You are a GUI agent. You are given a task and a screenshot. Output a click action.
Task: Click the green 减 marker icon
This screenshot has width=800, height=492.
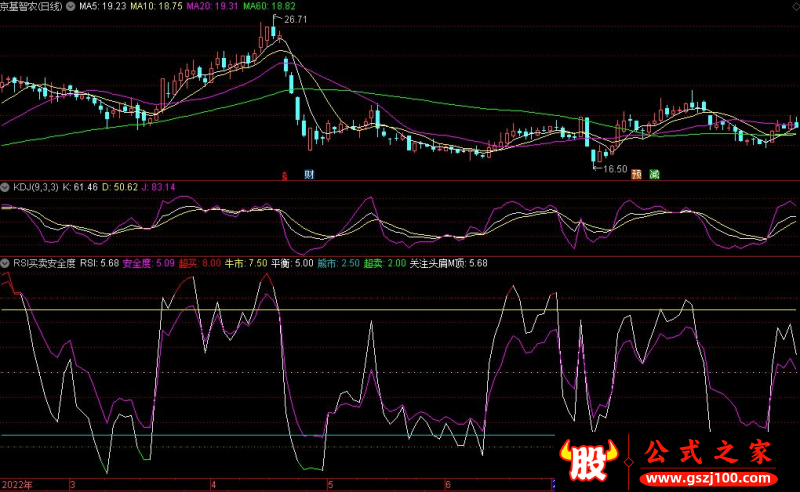654,174
